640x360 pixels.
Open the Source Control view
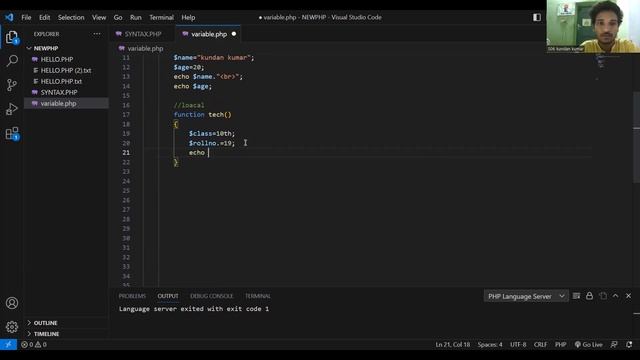[12, 85]
